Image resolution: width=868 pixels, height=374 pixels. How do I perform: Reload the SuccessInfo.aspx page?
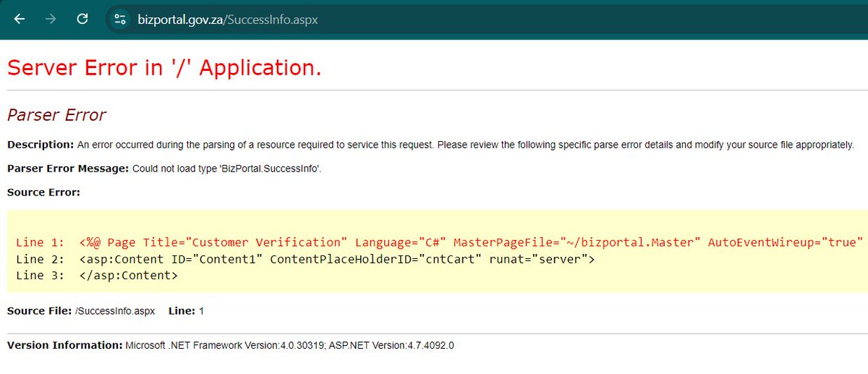pyautogui.click(x=82, y=20)
